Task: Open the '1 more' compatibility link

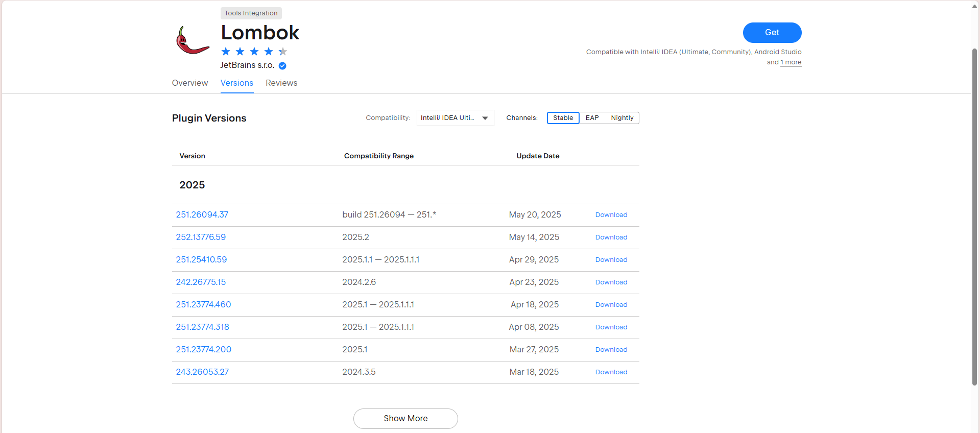Action: point(791,62)
